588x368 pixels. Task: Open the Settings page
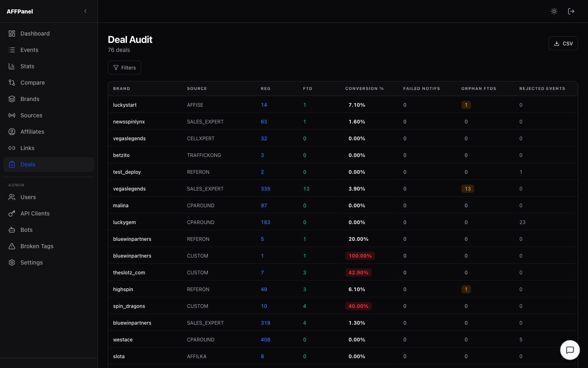click(31, 262)
